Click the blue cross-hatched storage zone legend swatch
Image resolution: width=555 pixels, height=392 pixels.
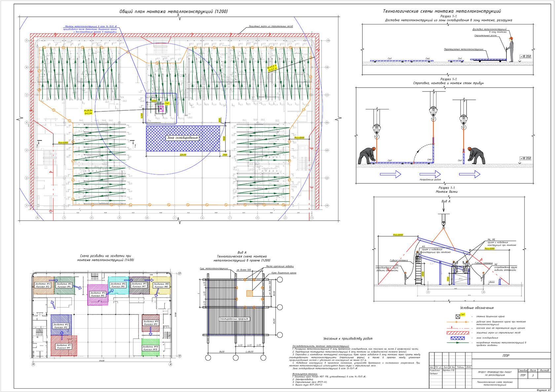(x=458, y=338)
